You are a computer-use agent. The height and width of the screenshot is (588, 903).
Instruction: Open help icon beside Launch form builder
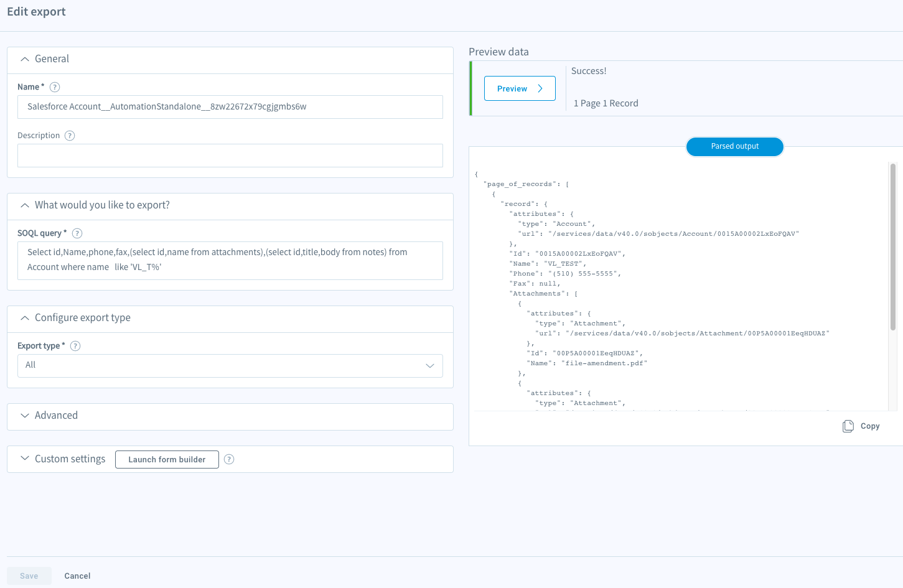(229, 459)
